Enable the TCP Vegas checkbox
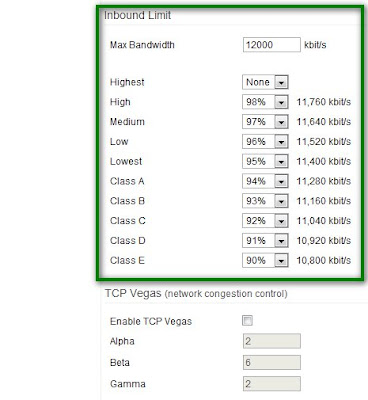 [x=247, y=321]
